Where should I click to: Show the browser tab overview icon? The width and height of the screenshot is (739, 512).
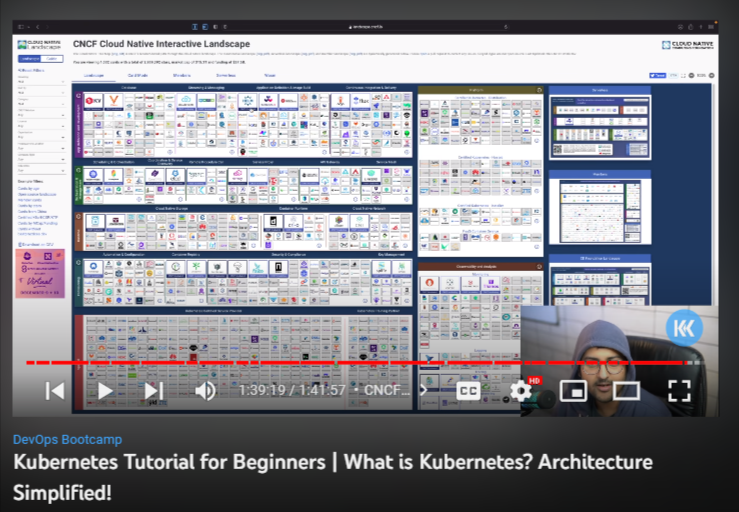click(x=711, y=27)
